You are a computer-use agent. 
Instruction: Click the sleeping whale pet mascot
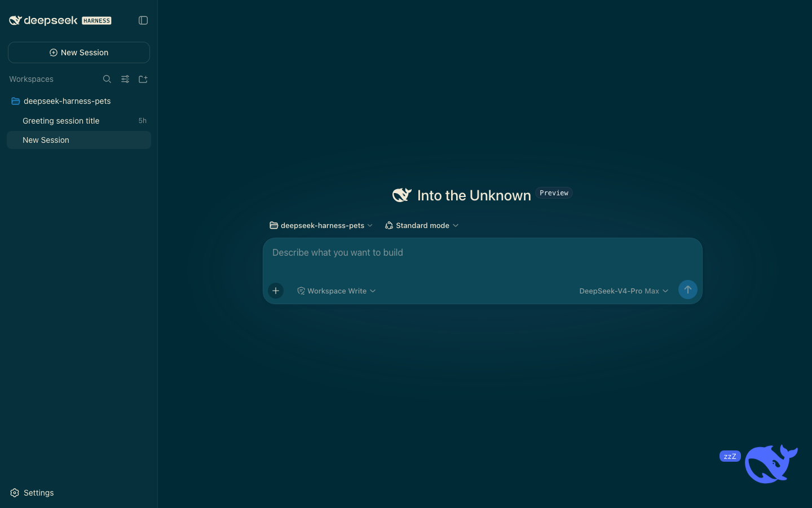click(x=771, y=464)
